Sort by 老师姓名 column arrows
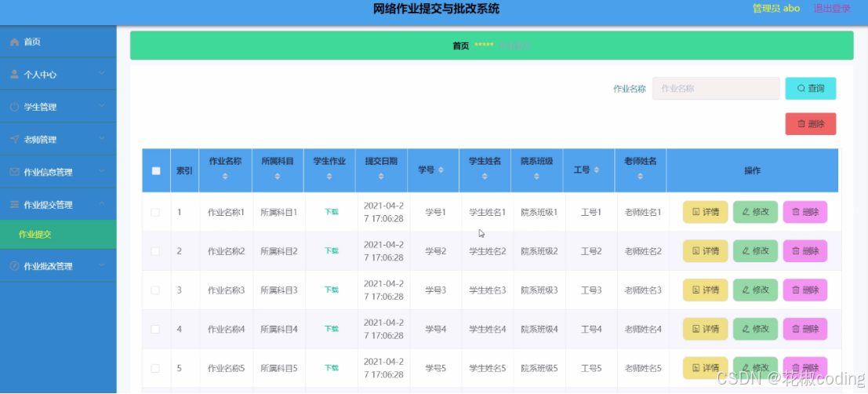The width and height of the screenshot is (868, 394). tap(640, 177)
